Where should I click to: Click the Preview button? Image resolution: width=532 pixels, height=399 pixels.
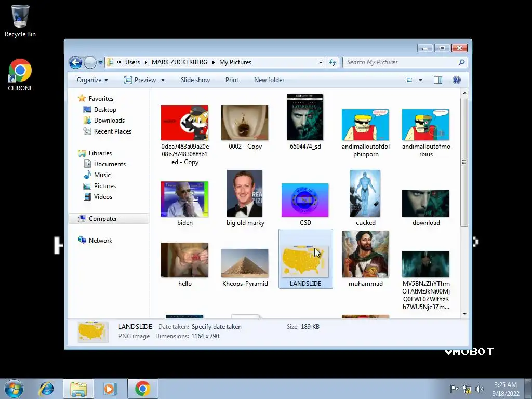pos(140,80)
